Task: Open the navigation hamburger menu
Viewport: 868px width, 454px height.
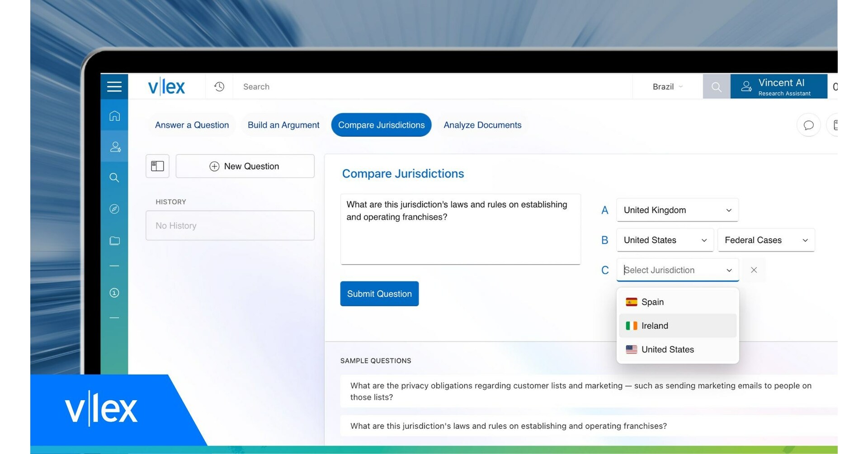Action: (114, 86)
